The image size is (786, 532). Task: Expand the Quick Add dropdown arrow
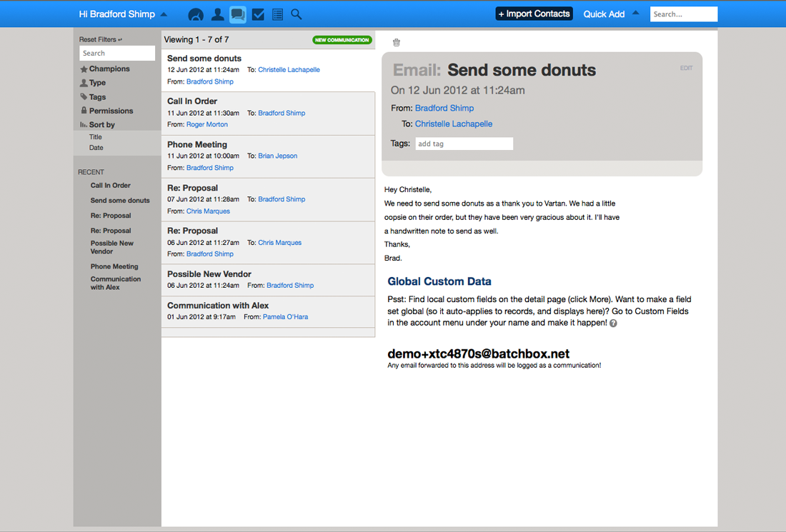click(x=636, y=13)
